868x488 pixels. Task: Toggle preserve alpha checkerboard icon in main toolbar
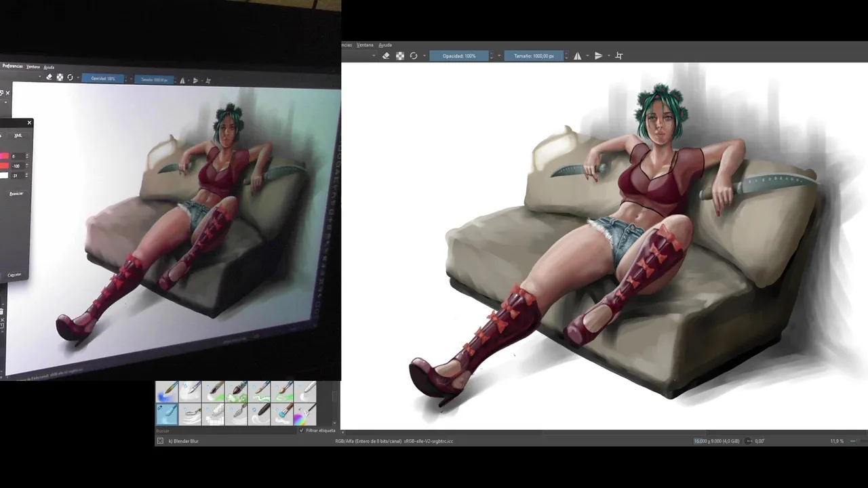(x=400, y=56)
